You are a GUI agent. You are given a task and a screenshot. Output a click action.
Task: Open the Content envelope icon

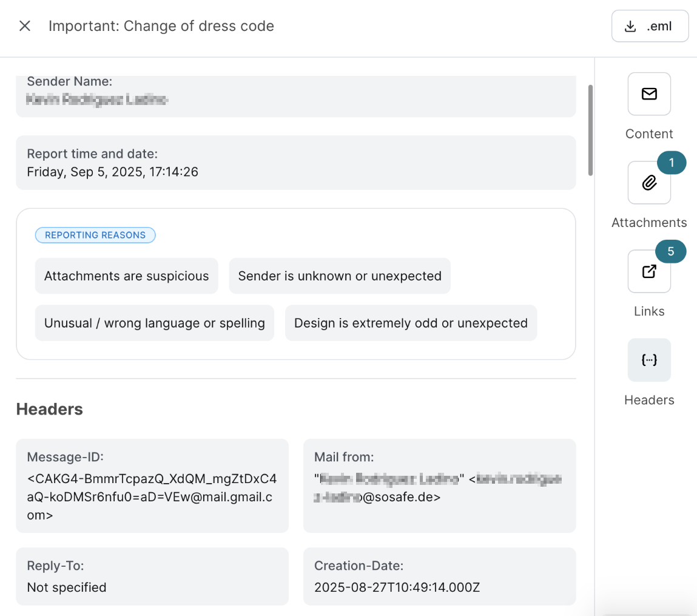[x=649, y=94]
